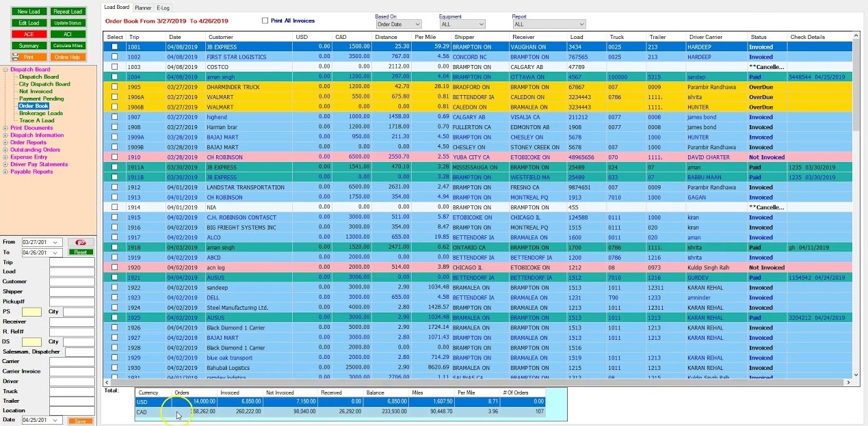The height and width of the screenshot is (426, 868).
Task: Click the green Reset button
Action: (81, 252)
